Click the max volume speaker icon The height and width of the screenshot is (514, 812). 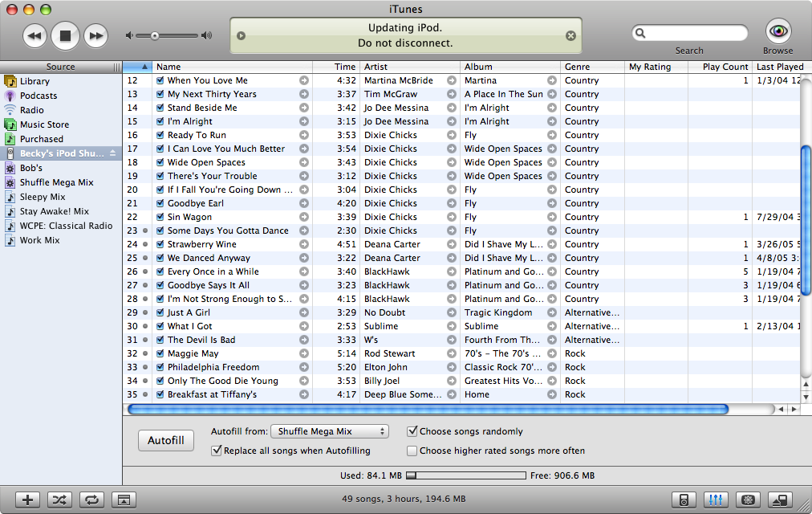207,36
